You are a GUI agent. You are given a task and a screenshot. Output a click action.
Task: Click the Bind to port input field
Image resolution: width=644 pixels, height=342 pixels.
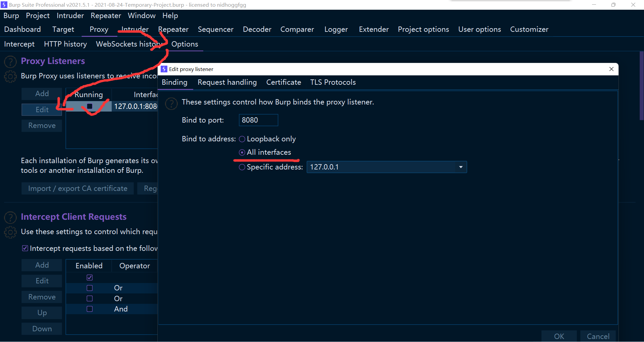[258, 120]
